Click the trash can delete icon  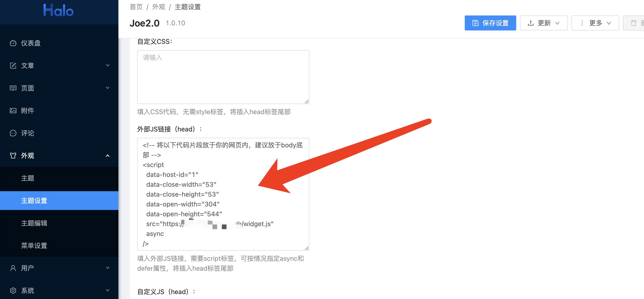tap(633, 23)
